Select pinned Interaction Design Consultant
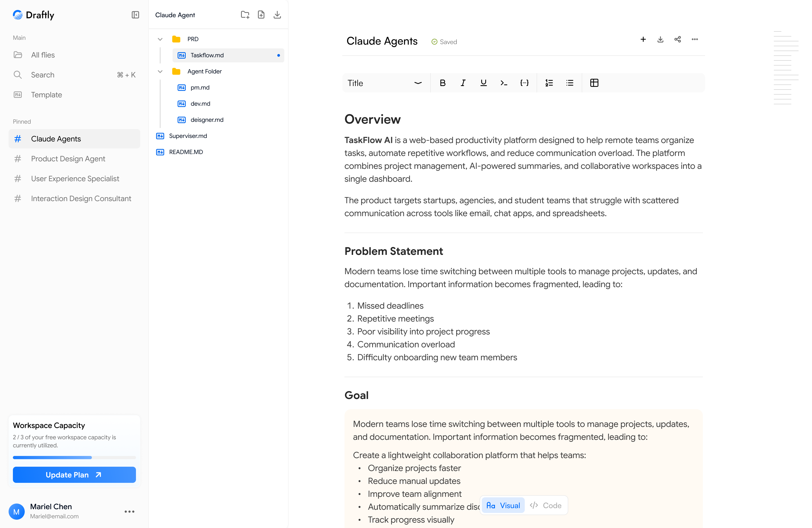 click(x=74, y=199)
